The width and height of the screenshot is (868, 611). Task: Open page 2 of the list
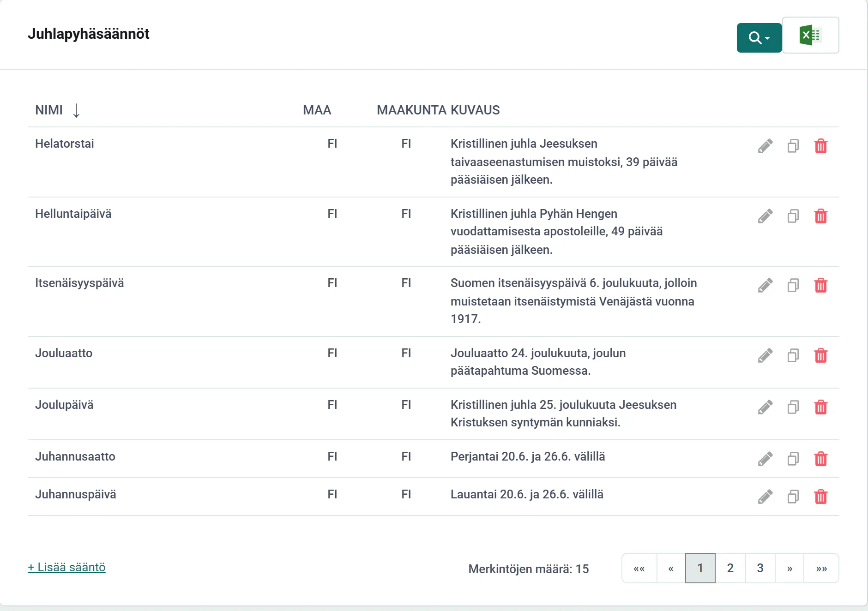(x=730, y=568)
